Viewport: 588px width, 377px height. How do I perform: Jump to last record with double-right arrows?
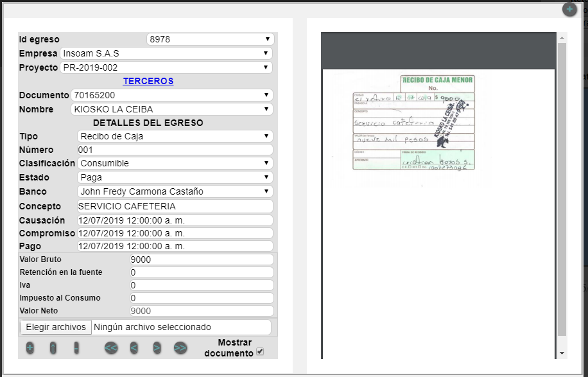(180, 347)
